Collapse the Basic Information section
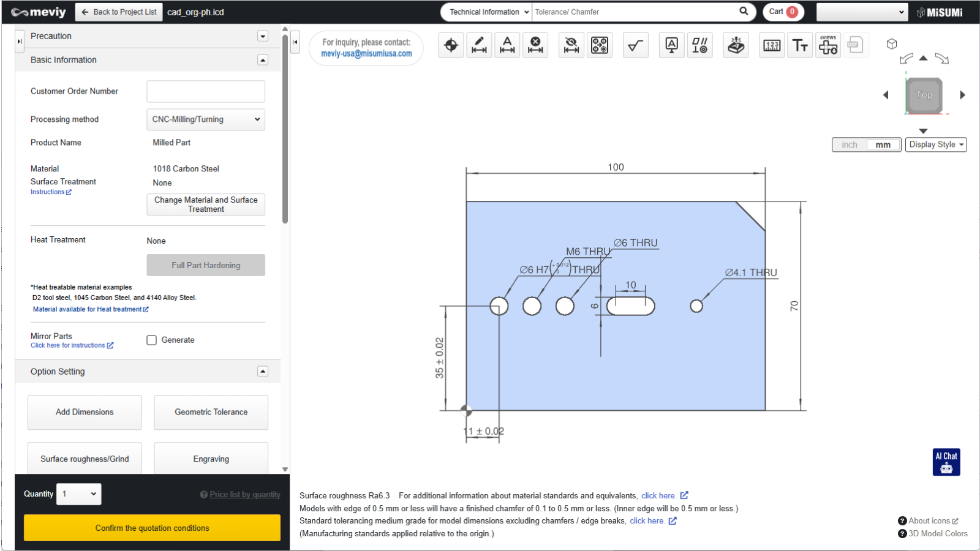The width and height of the screenshot is (980, 551). pos(263,60)
